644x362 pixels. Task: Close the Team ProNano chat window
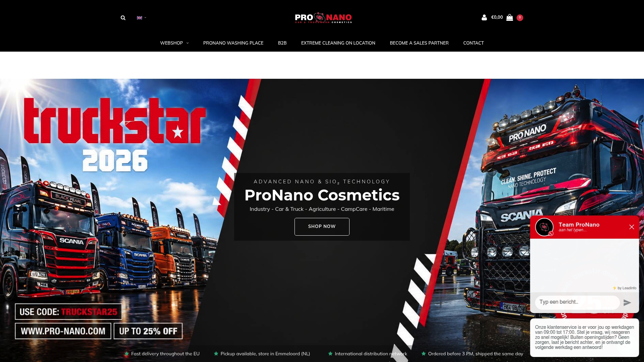tap(632, 227)
